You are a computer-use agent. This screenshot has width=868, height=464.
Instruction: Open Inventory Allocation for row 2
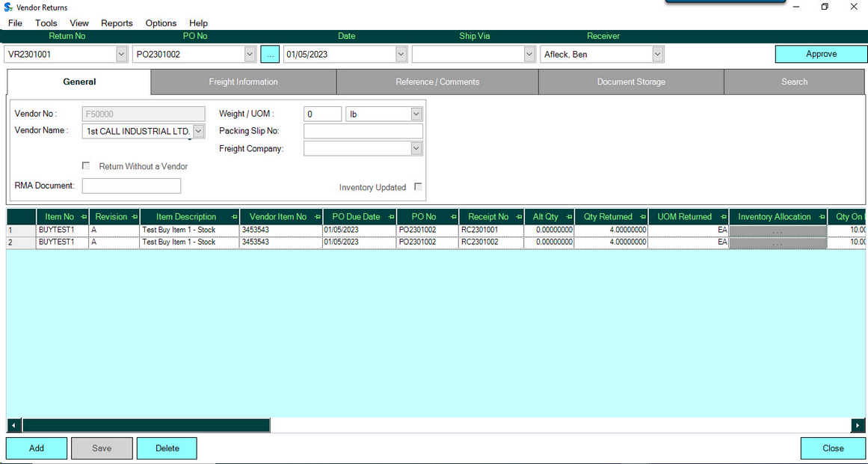click(778, 242)
